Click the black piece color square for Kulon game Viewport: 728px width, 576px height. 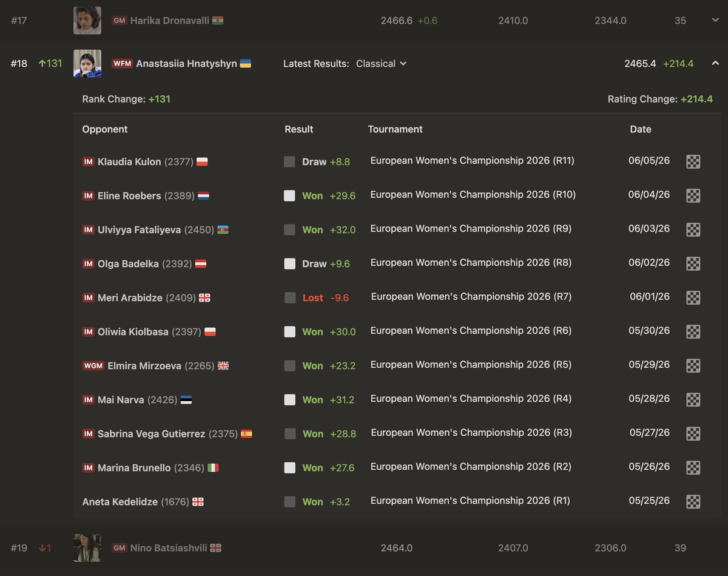289,161
